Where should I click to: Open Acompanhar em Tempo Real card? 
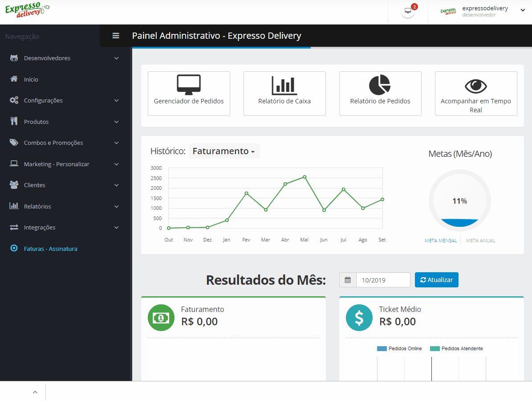tap(475, 94)
